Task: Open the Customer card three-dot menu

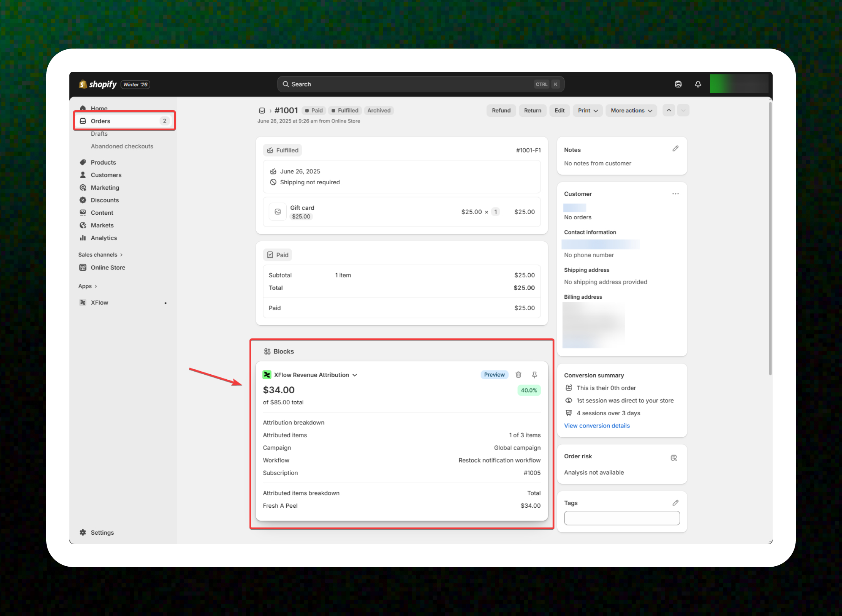Action: click(x=676, y=194)
